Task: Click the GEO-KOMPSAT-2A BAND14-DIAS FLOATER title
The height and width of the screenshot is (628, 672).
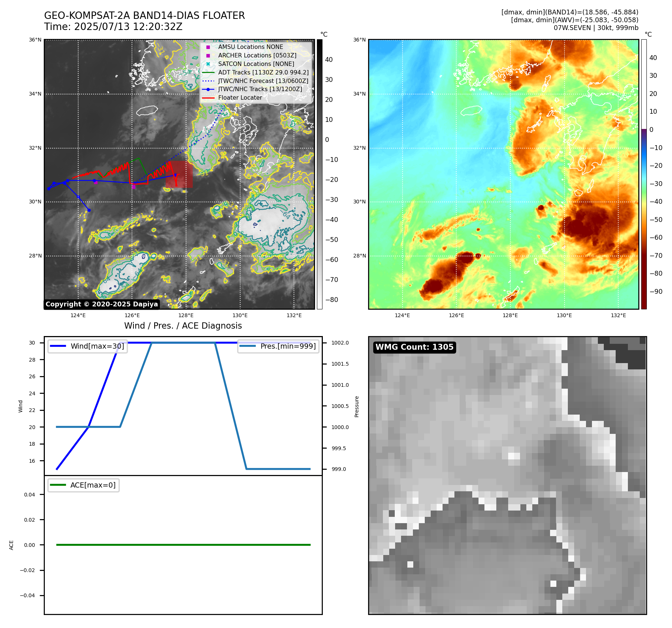Action: pyautogui.click(x=145, y=16)
